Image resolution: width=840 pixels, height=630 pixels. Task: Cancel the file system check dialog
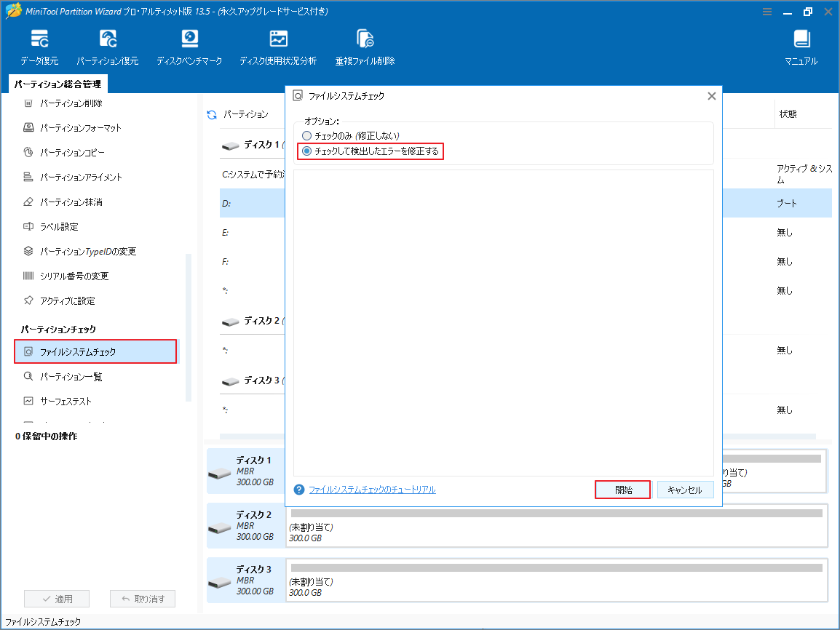click(685, 490)
